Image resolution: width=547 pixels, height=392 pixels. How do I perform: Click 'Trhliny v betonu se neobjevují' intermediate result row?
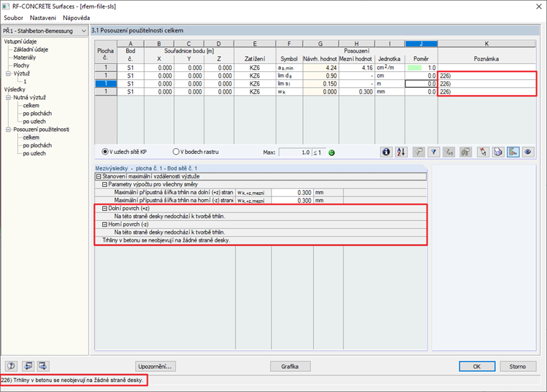click(261, 240)
